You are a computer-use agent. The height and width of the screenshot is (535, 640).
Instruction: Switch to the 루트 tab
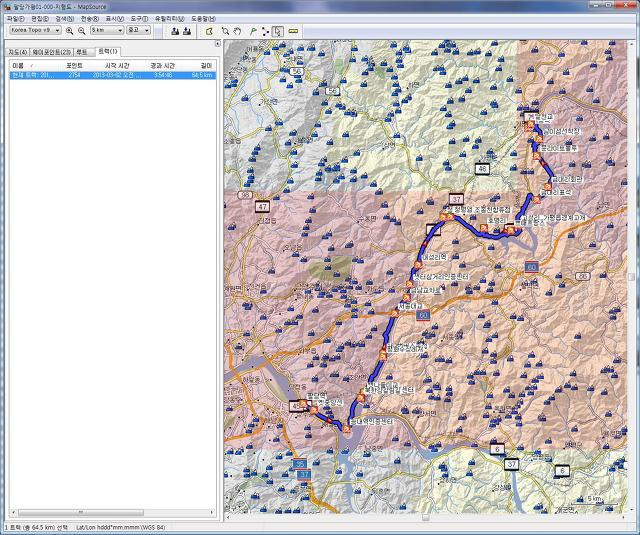[82, 52]
